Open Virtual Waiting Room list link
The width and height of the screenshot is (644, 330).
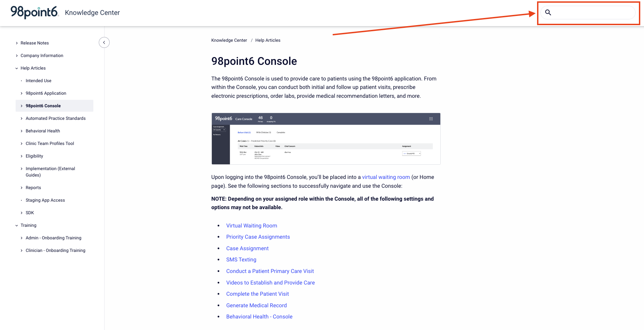[x=252, y=226]
